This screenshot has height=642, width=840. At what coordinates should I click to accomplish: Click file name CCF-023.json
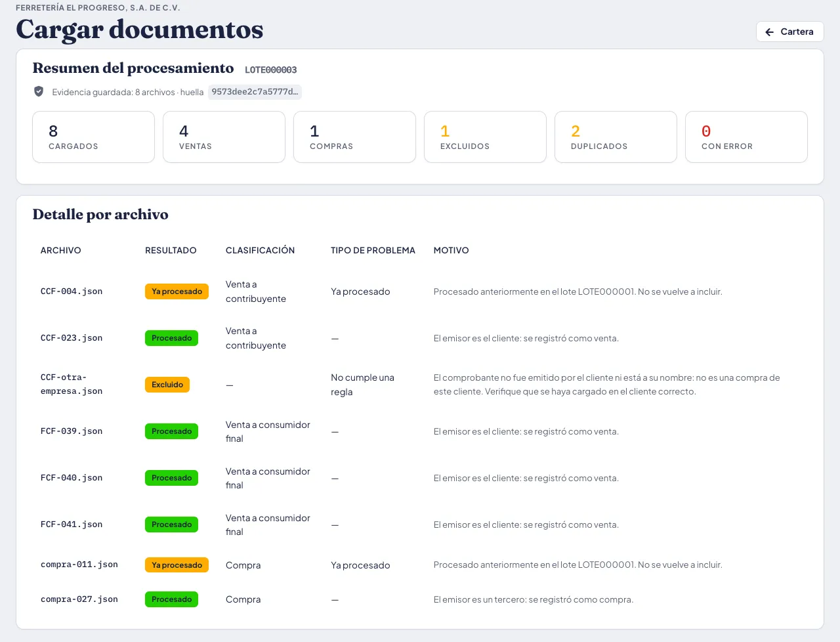point(72,338)
